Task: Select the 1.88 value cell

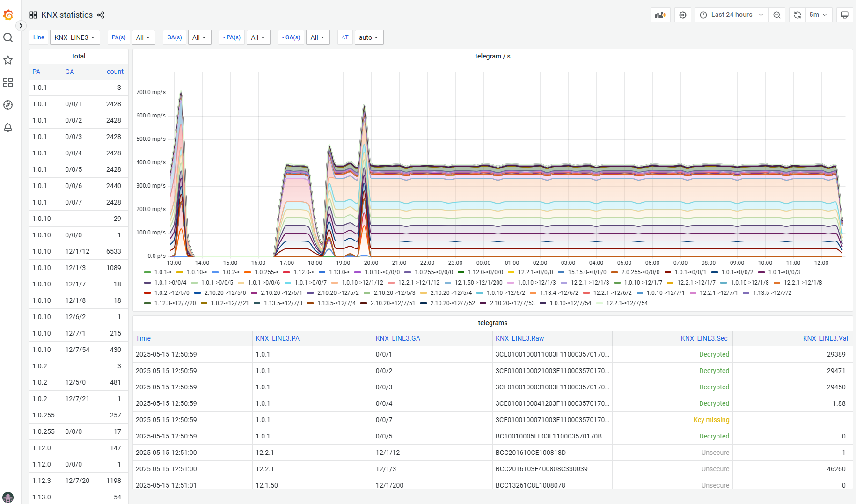Action: (793, 403)
